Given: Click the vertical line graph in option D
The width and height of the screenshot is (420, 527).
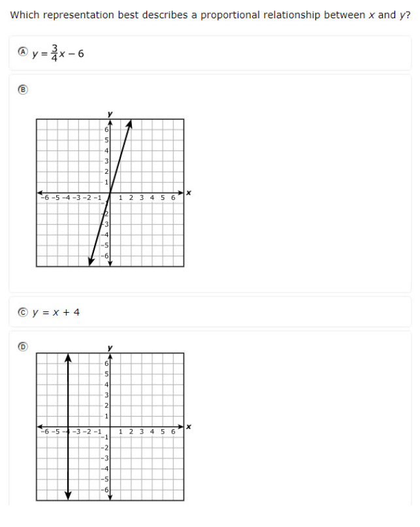Looking at the screenshot, I should (68, 405).
